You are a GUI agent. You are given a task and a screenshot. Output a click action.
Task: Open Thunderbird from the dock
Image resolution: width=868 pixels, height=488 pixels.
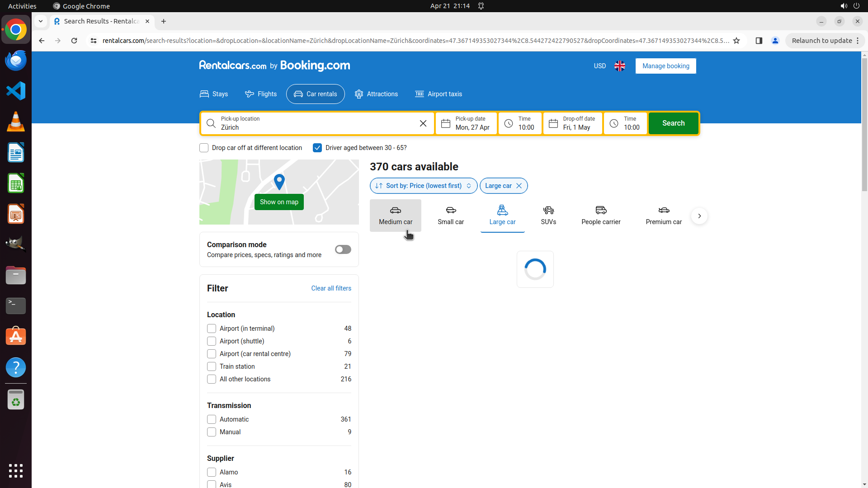[x=16, y=60]
